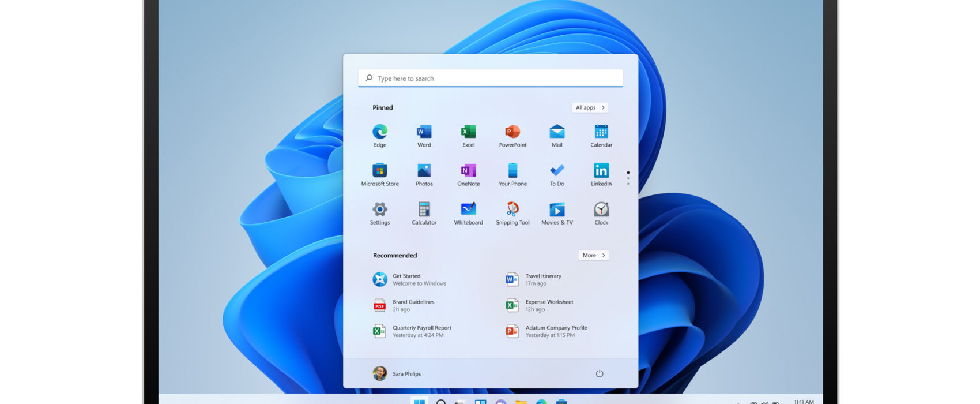Screen dimensions: 980x404
Task: Launch Word from the pinned section
Action: (x=424, y=136)
